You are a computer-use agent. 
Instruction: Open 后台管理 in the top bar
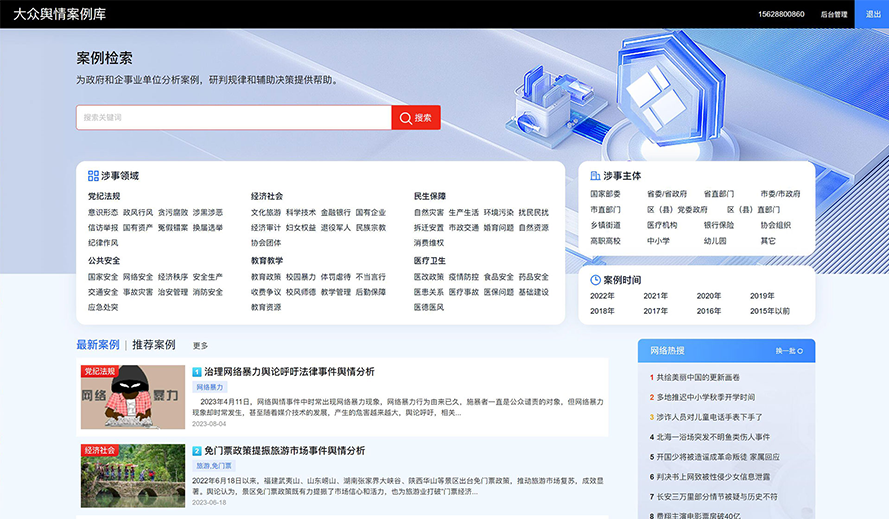tap(833, 15)
